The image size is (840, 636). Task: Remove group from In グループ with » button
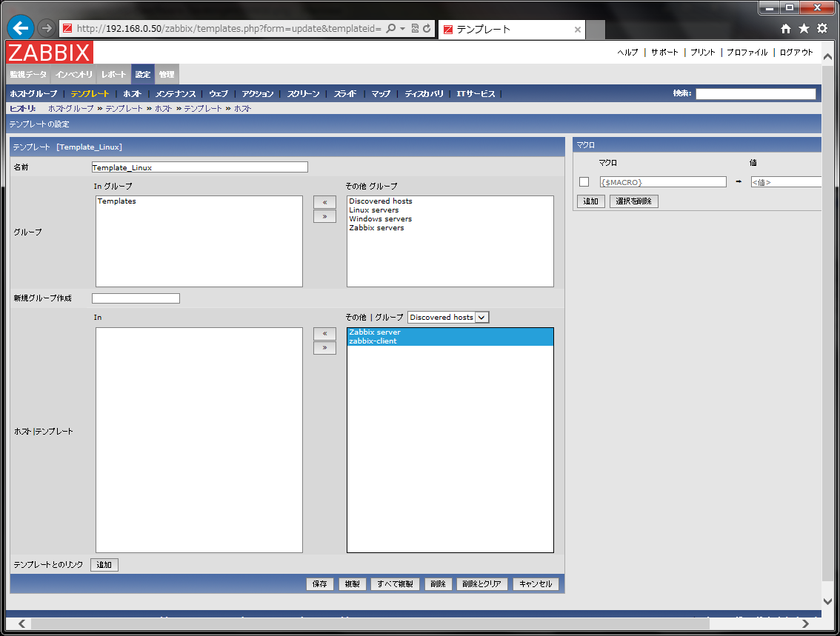(324, 216)
